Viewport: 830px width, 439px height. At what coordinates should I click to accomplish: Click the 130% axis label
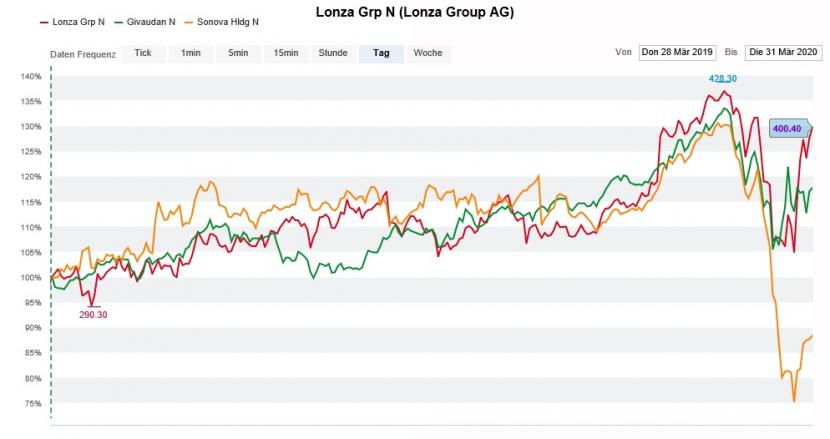coord(31,127)
